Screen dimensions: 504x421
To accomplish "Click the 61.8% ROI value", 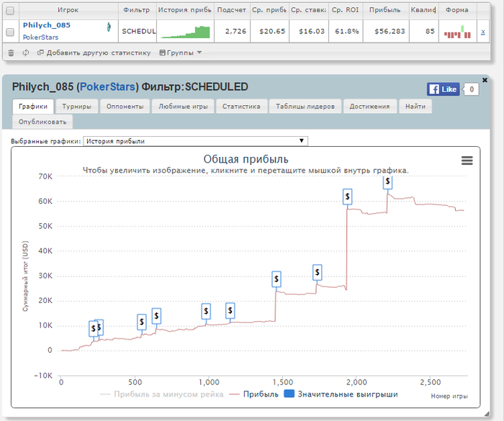I will tap(347, 32).
